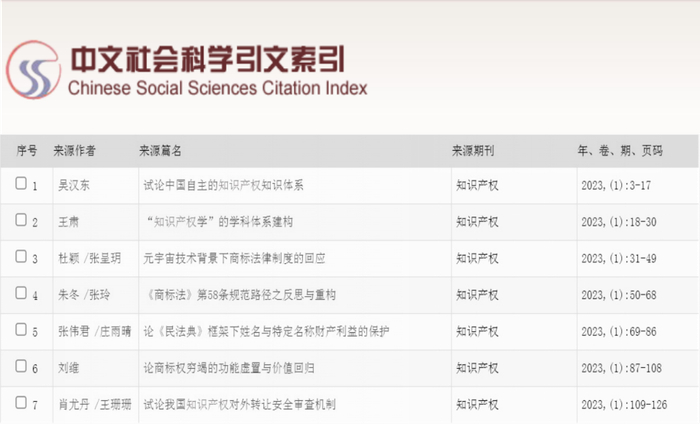Open author link 吴汉东
Screen dimensions: 700x424
(x=74, y=185)
